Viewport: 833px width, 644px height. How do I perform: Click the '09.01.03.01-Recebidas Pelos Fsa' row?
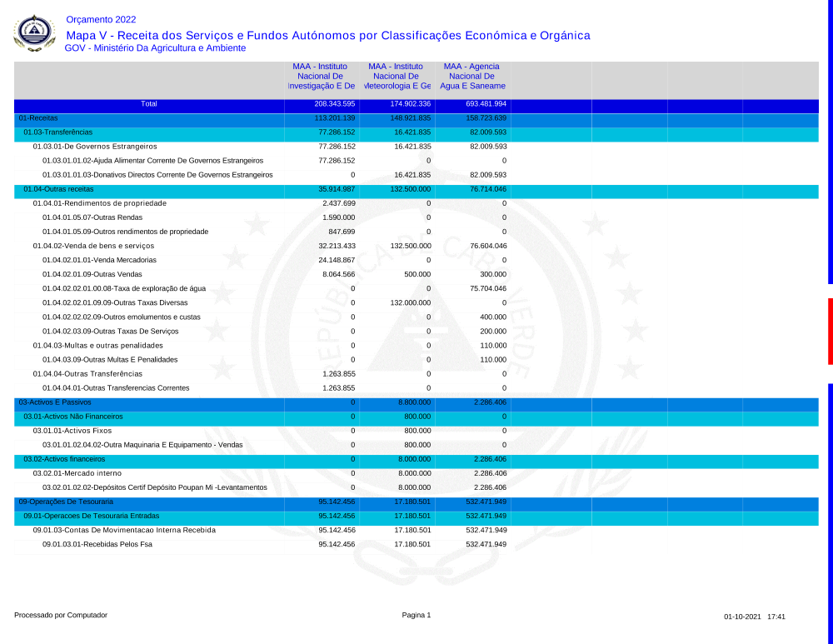point(97,544)
